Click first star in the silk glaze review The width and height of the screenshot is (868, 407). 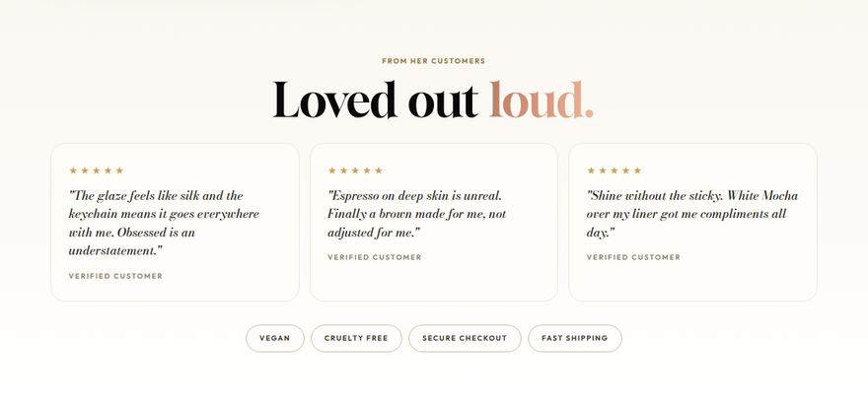pyautogui.click(x=73, y=170)
